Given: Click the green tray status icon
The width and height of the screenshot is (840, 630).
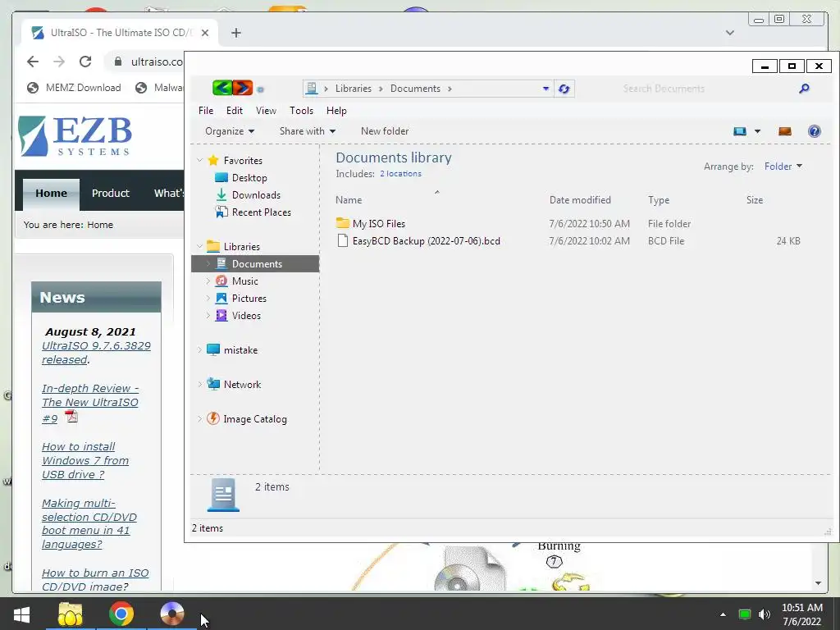Looking at the screenshot, I should click(744, 614).
